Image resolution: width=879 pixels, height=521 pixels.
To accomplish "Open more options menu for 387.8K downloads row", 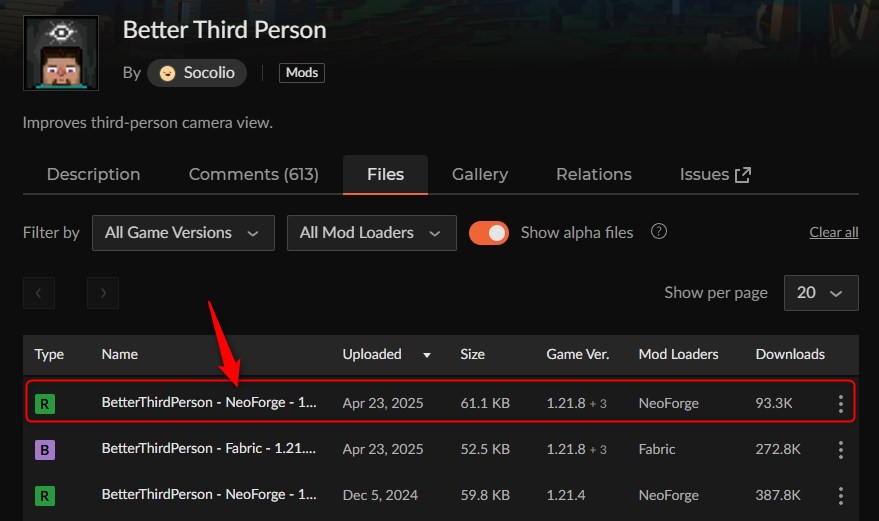I will [840, 495].
